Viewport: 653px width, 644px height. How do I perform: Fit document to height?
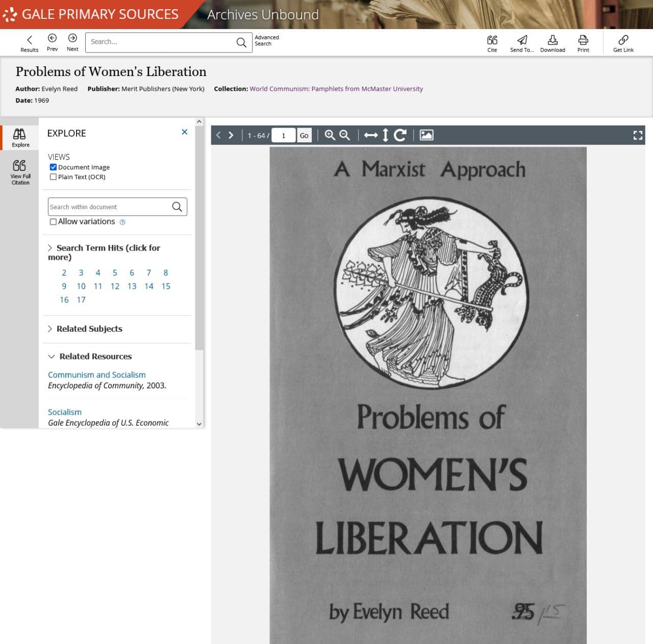click(x=385, y=135)
